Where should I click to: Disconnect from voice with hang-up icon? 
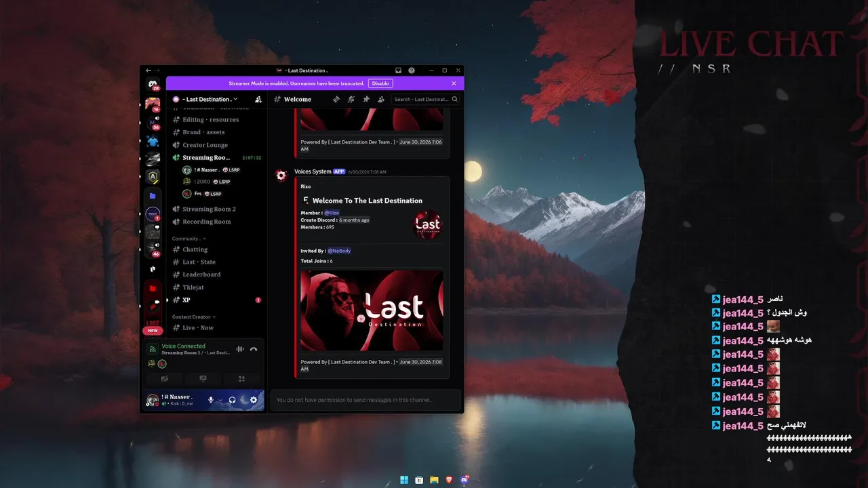(x=254, y=349)
